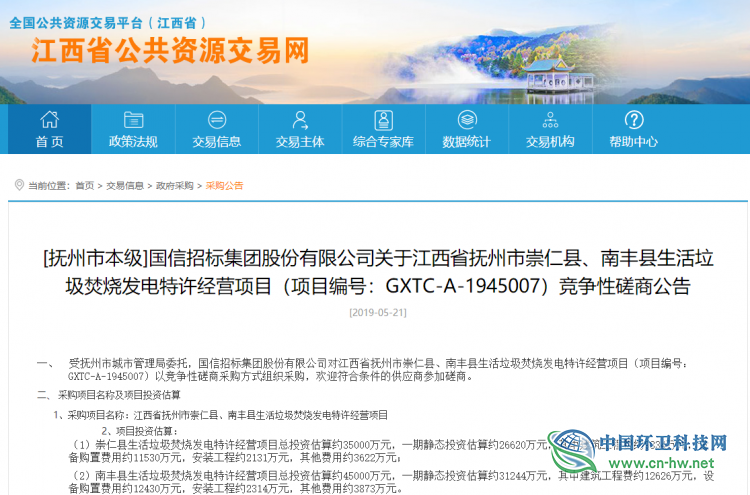Click the 江西省公共资源交易网 site title
The width and height of the screenshot is (750, 495).
pos(170,51)
